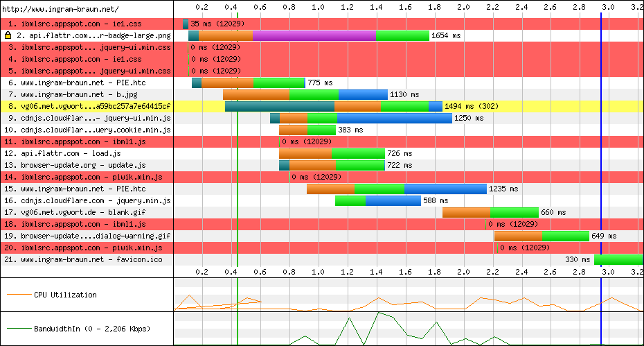Click the 1494 ms (302) timing label
Viewport: 644px width, 346px height.
pos(476,106)
